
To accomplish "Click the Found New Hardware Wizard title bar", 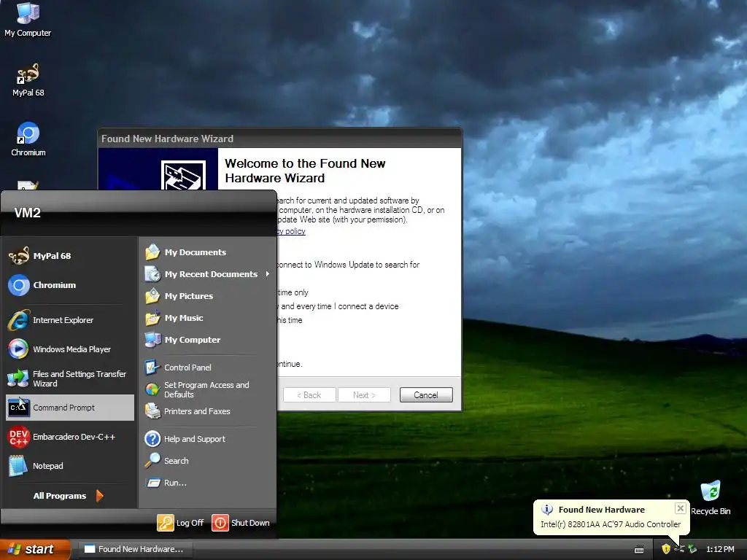I will pos(279,139).
